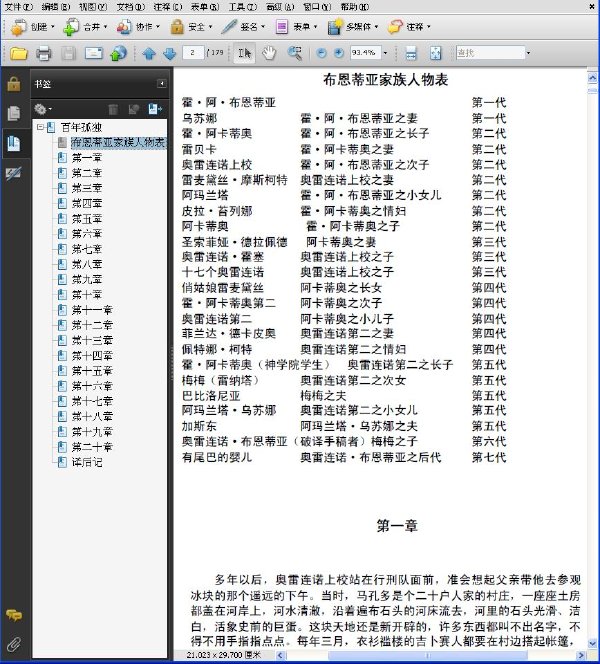Delete selected bookmark with trash icon

tap(113, 110)
